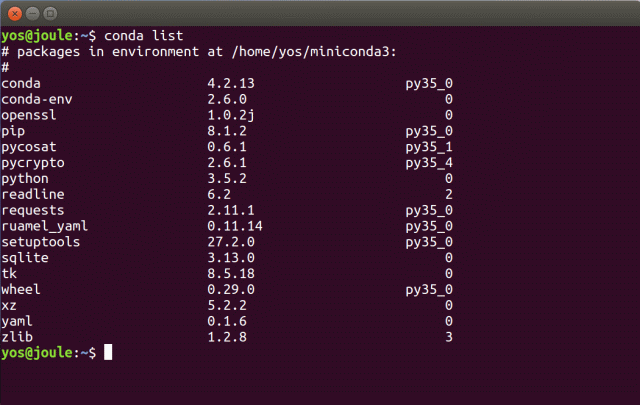Click the 'pycosat' package name
The height and width of the screenshot is (405, 640).
(x=30, y=147)
